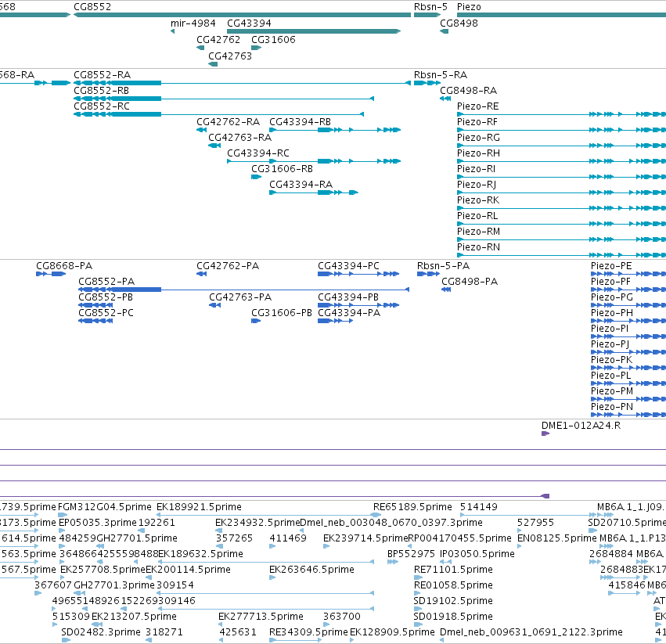This screenshot has height=644, width=666.
Task: Select protein Piezo-PE
Action: (x=611, y=266)
